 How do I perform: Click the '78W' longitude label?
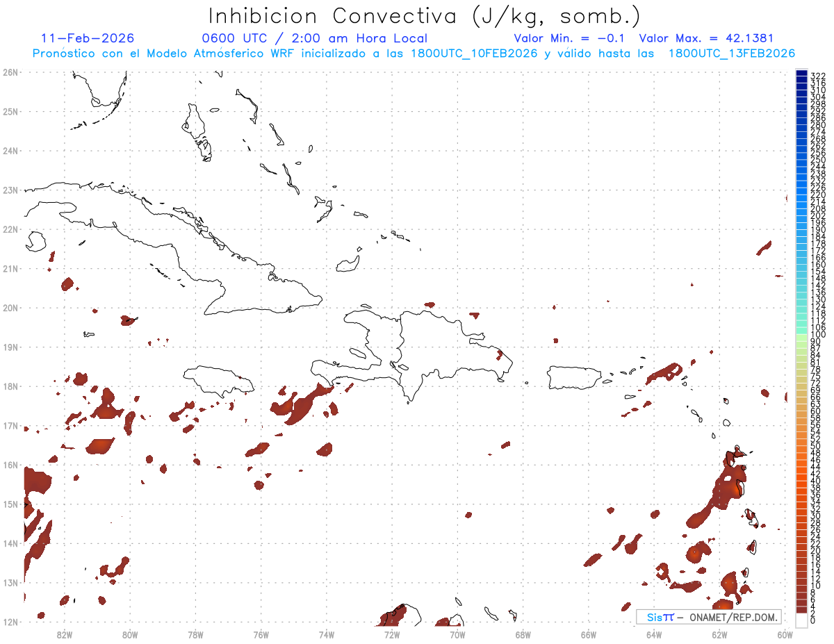click(195, 634)
